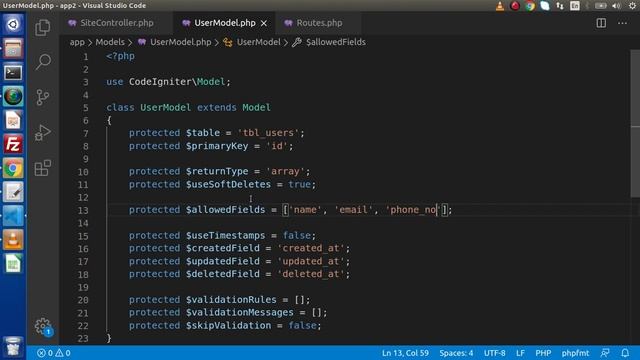Image resolution: width=640 pixels, height=360 pixels.
Task: Open the Explorer view in activity bar
Action: [42, 28]
